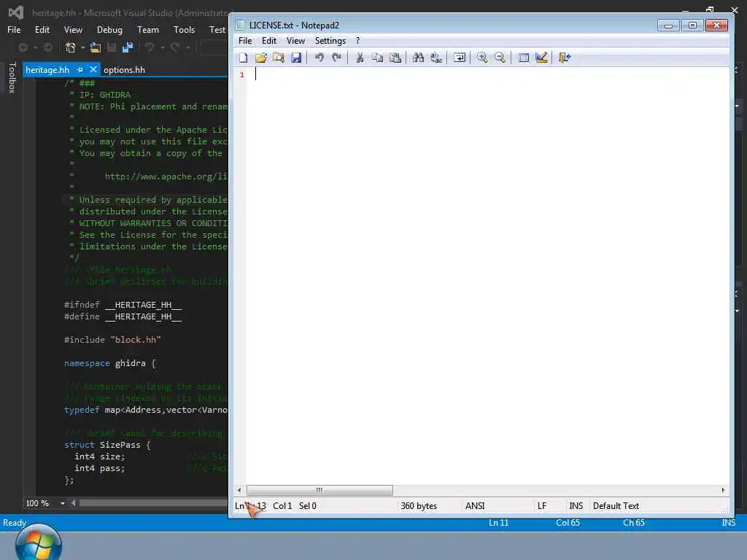The image size is (747, 560).
Task: Open a file via Notepad2 folder icon
Action: (x=261, y=58)
